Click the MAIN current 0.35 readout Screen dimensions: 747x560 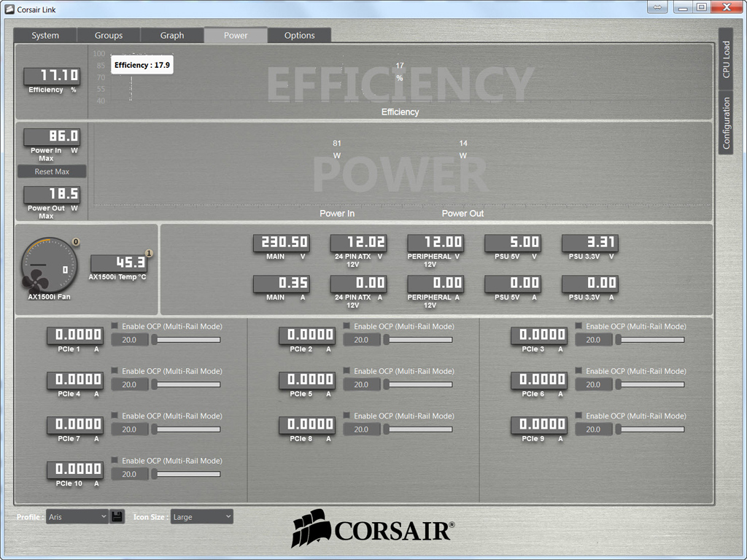282,284
